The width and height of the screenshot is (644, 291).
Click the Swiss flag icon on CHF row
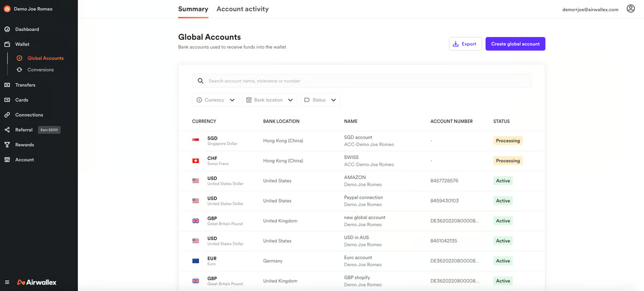[x=196, y=161]
